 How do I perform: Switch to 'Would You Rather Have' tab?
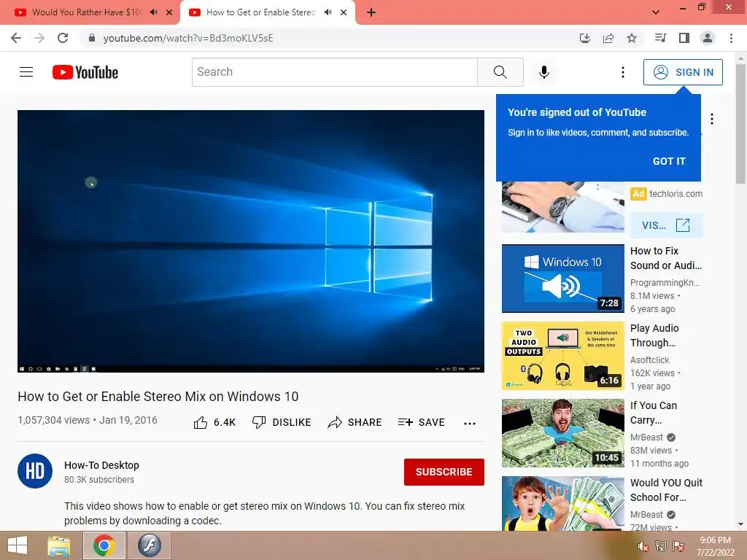pos(86,12)
